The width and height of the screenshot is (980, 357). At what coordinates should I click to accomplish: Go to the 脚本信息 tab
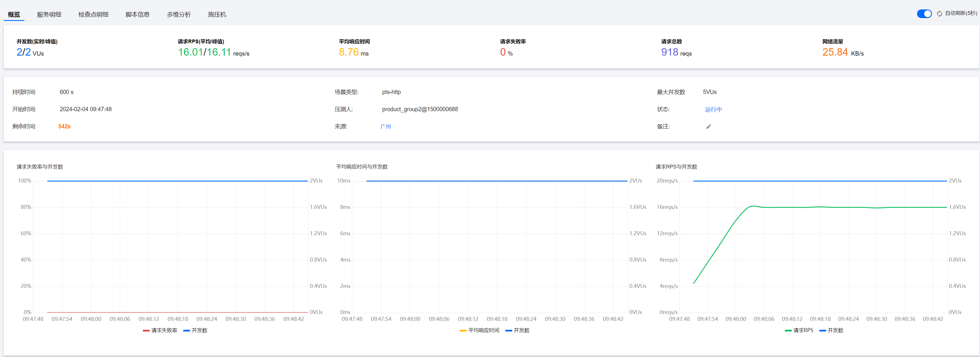[x=137, y=14]
